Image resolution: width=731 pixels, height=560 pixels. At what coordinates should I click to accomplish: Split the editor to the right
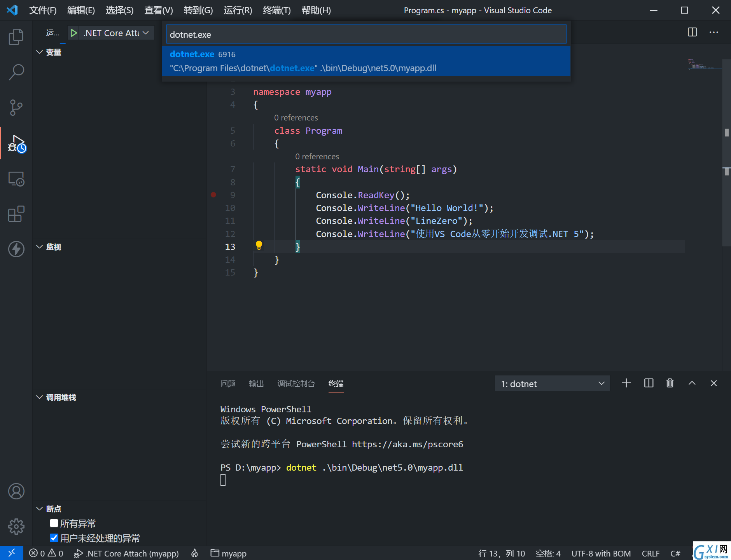[x=692, y=32]
